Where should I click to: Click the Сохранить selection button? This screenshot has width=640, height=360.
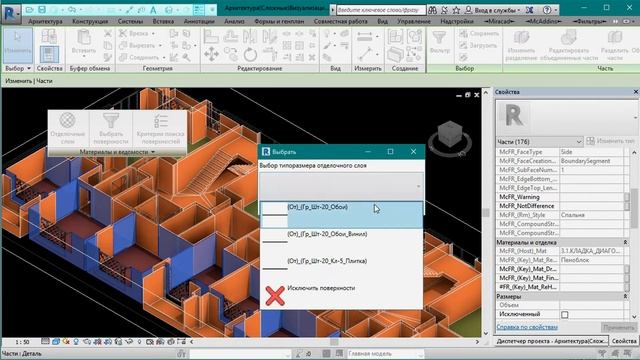tap(479, 34)
